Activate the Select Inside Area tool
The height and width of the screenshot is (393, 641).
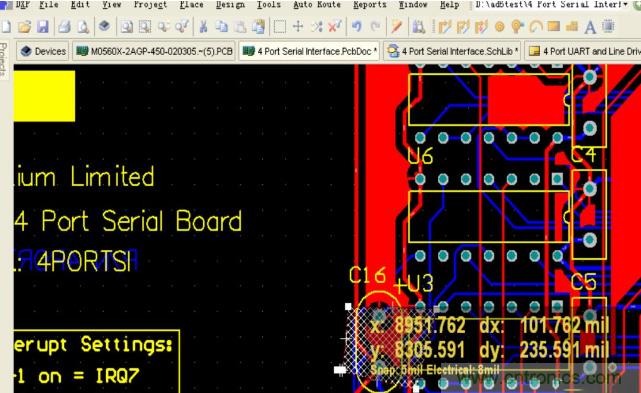click(x=280, y=27)
